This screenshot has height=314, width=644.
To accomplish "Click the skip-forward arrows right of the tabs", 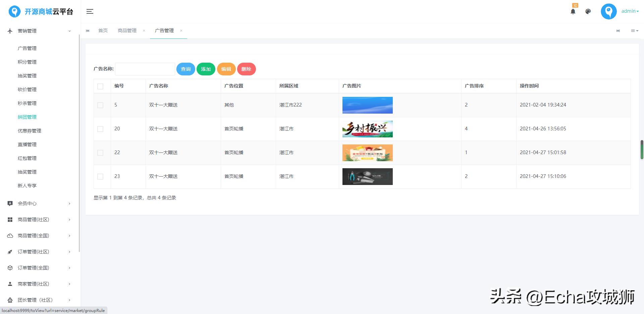I will [x=618, y=30].
